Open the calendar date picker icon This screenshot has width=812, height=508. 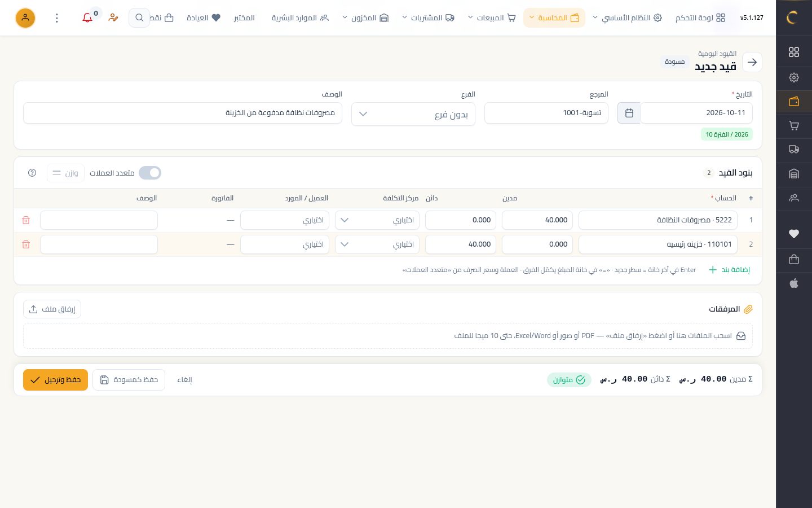(629, 113)
